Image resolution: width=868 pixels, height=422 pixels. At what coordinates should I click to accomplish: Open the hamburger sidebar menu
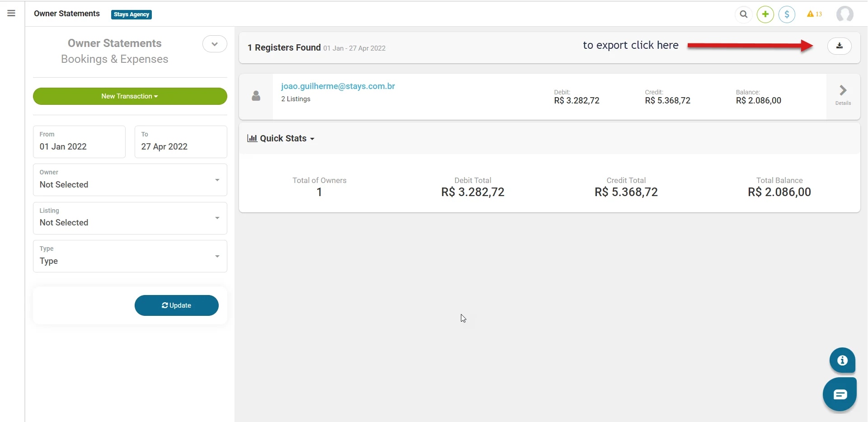(x=11, y=14)
